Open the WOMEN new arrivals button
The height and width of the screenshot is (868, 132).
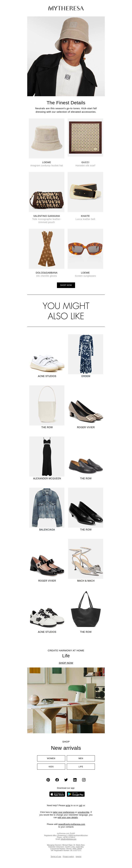point(51,758)
